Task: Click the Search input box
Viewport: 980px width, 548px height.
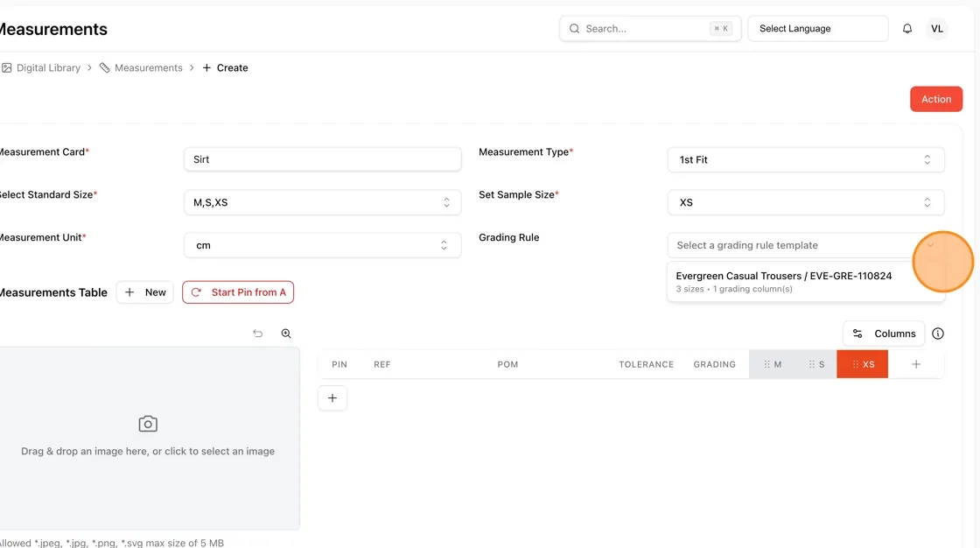Action: [650, 29]
